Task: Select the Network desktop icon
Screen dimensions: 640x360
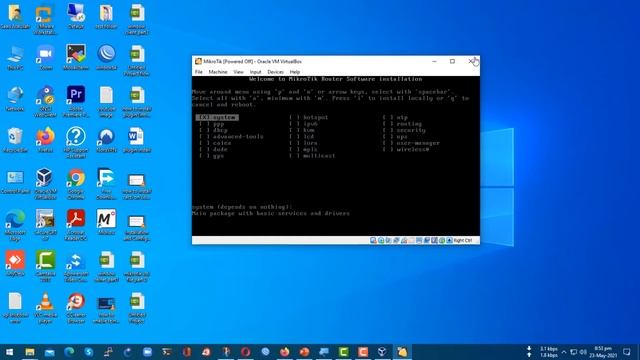Action: coord(15,99)
